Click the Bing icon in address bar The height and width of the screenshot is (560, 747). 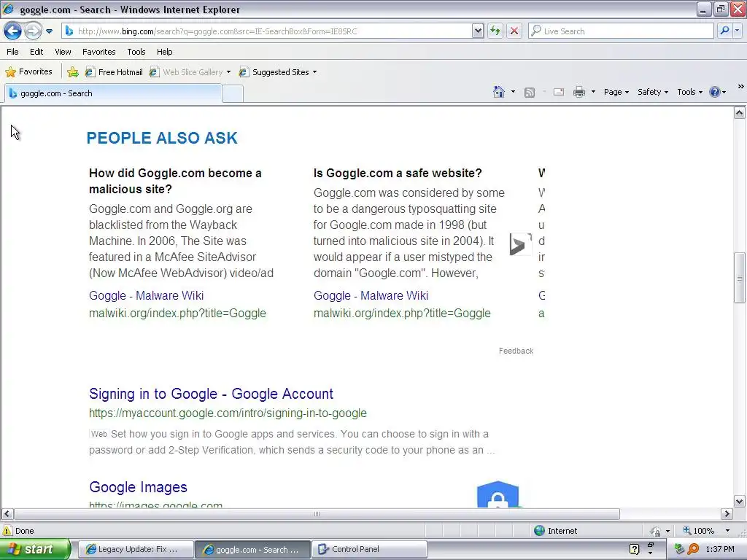69,31
